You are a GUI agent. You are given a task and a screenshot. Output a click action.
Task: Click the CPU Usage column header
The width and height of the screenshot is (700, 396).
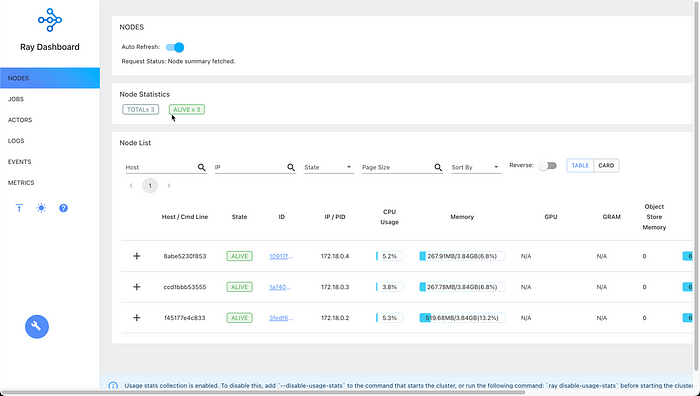point(389,217)
